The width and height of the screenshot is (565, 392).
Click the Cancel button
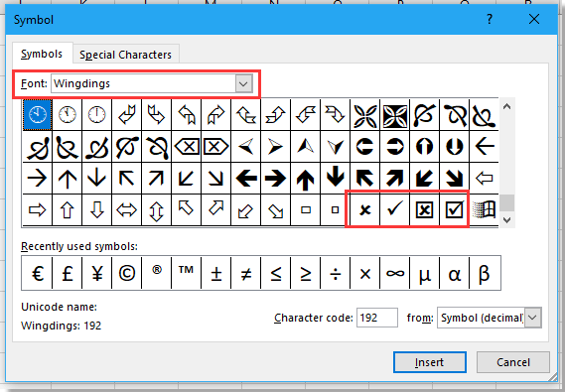(513, 362)
